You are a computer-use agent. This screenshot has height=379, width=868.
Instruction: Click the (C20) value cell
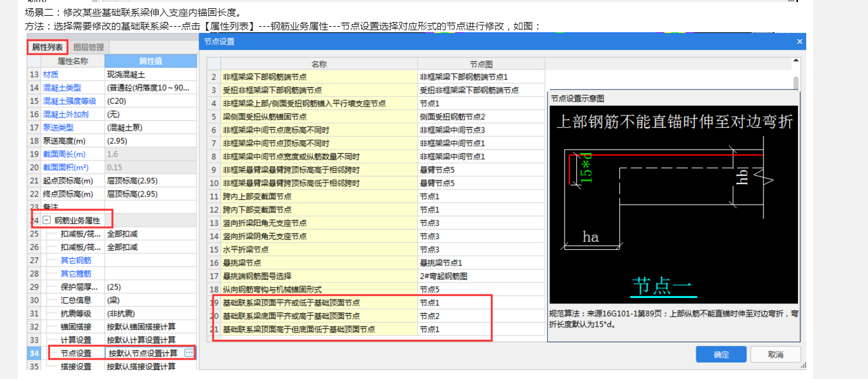150,101
